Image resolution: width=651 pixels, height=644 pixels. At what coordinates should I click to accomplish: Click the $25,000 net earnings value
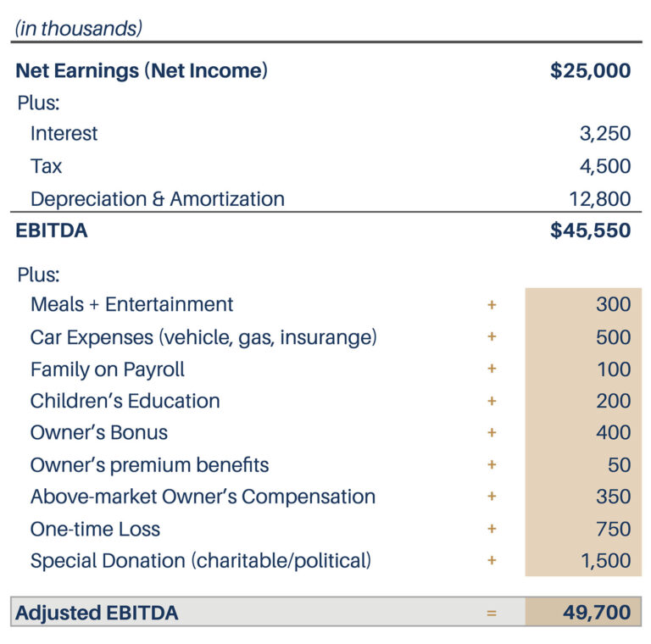pos(590,70)
